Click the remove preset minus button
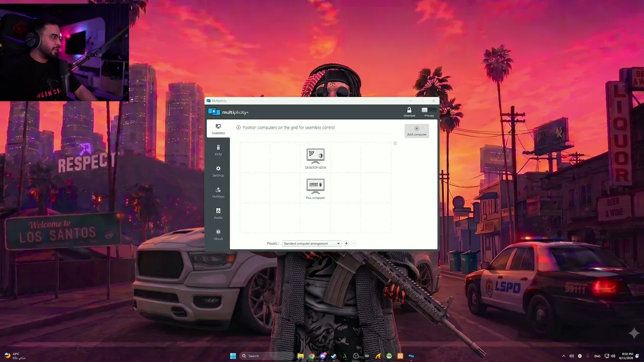Viewport: 644px width, 362px height. [x=354, y=243]
